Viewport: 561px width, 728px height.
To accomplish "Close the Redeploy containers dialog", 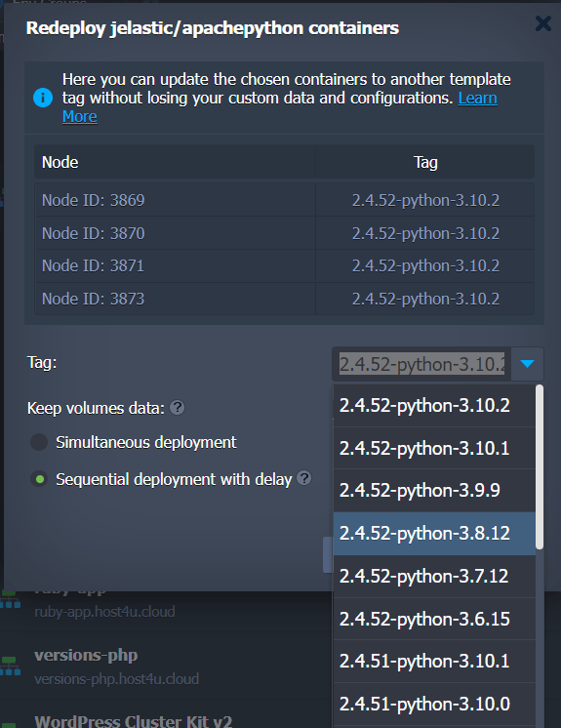I will tap(542, 23).
